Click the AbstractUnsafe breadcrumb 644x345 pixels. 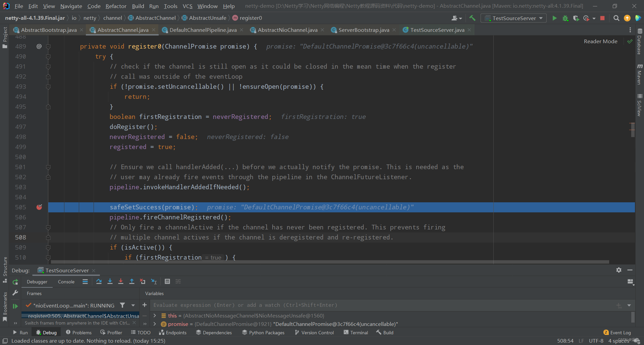point(204,18)
